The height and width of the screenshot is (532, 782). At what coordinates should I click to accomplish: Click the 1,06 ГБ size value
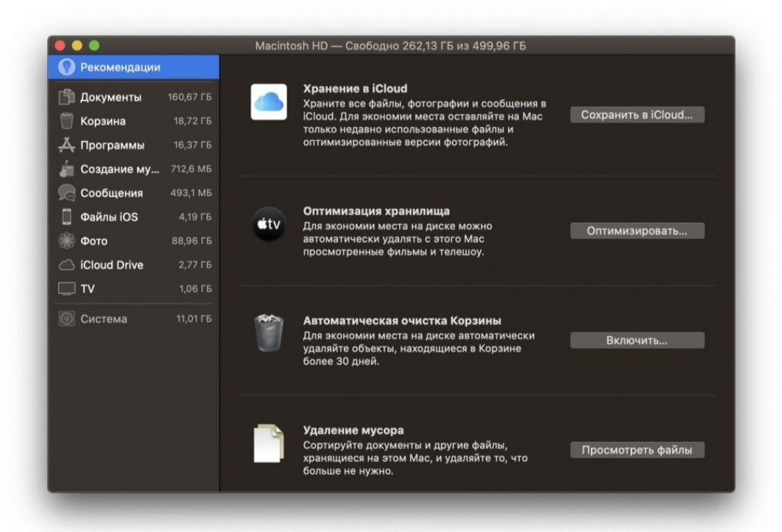click(x=195, y=289)
